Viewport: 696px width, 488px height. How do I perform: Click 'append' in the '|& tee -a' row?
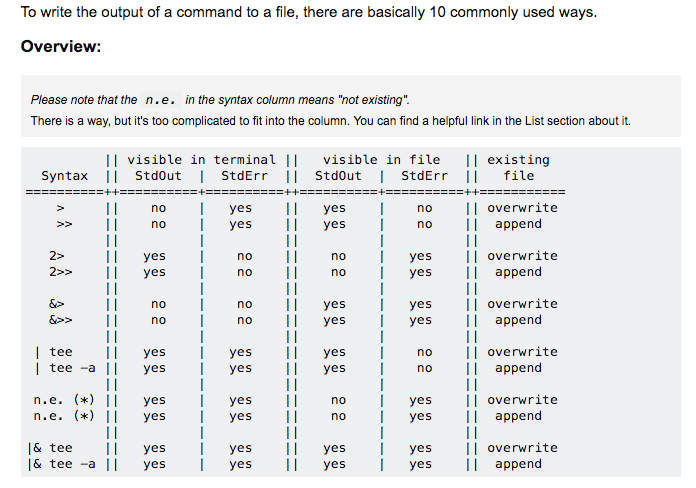[518, 464]
